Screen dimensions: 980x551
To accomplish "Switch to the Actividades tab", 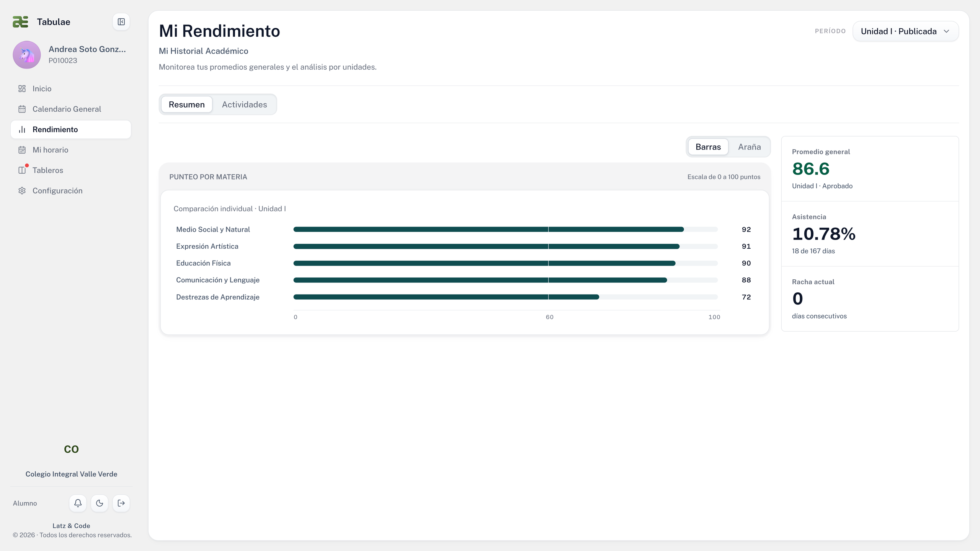I will [x=245, y=104].
